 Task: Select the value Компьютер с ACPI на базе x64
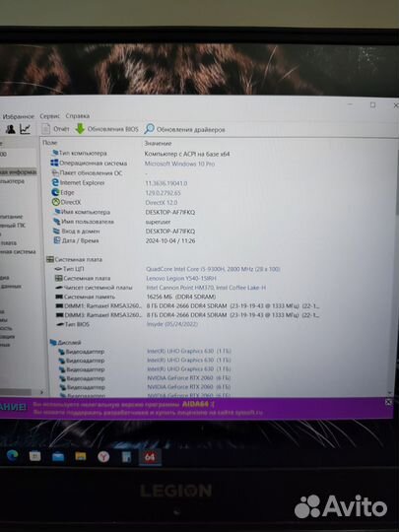187,154
